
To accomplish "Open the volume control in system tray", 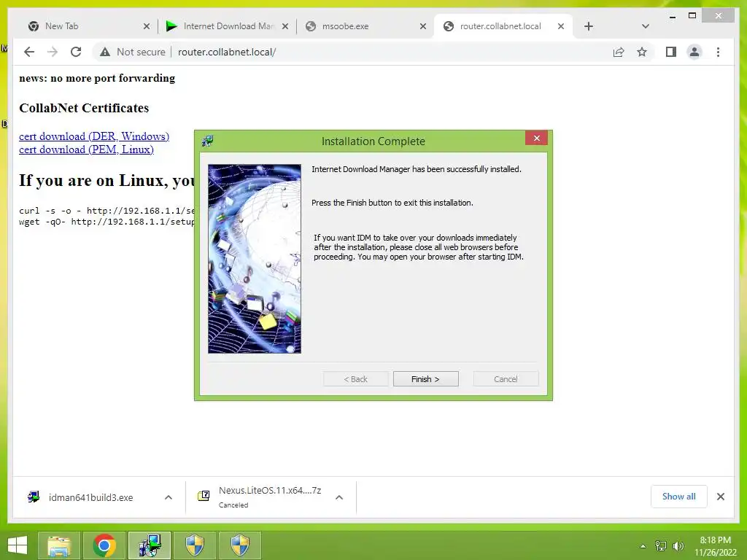I will 678,546.
